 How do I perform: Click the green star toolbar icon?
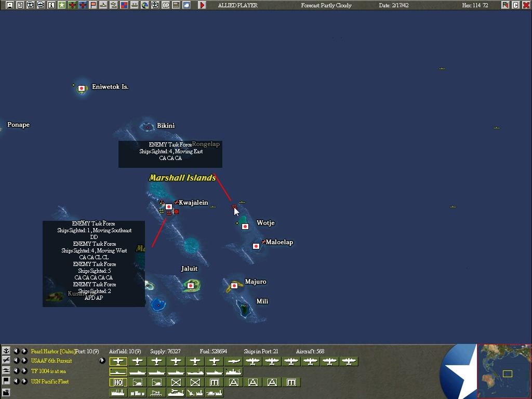click(x=62, y=5)
